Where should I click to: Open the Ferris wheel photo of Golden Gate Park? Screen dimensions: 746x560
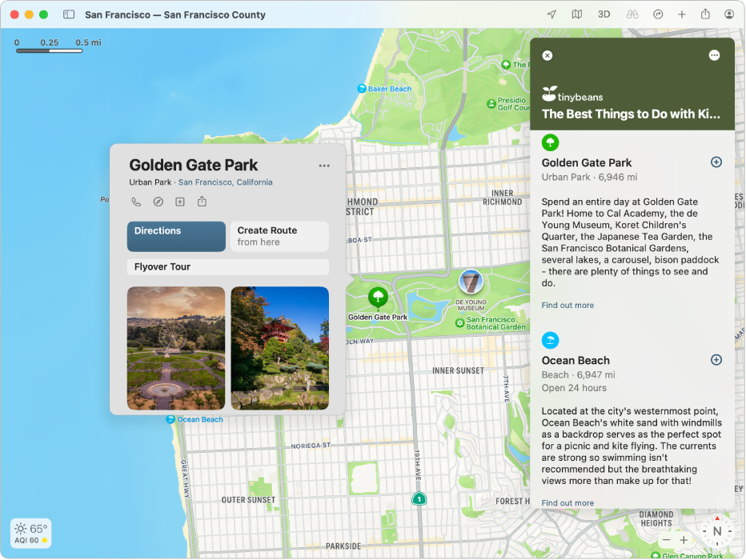[x=175, y=348]
